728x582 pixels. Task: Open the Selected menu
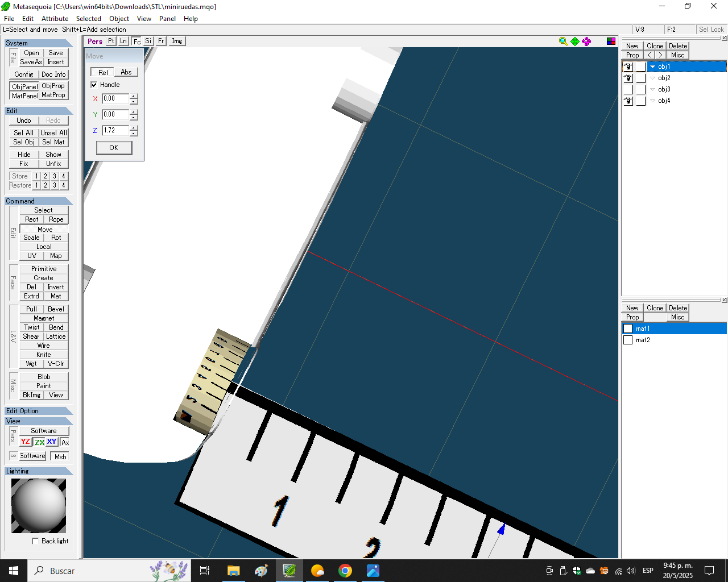88,19
